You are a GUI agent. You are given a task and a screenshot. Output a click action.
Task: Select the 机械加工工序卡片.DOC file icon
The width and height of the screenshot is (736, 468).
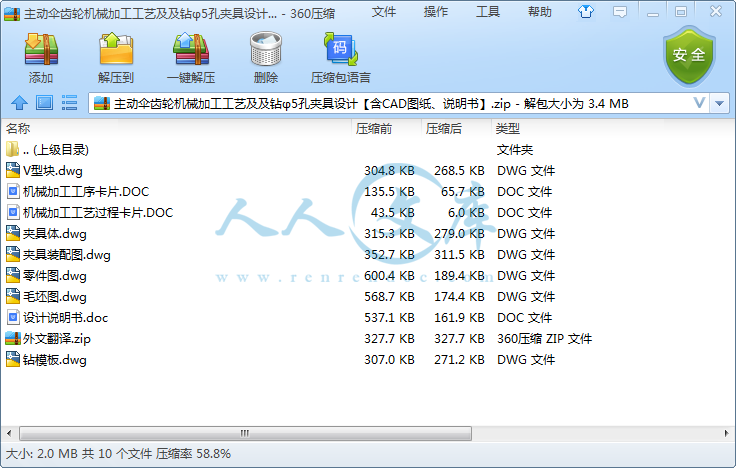pos(13,192)
